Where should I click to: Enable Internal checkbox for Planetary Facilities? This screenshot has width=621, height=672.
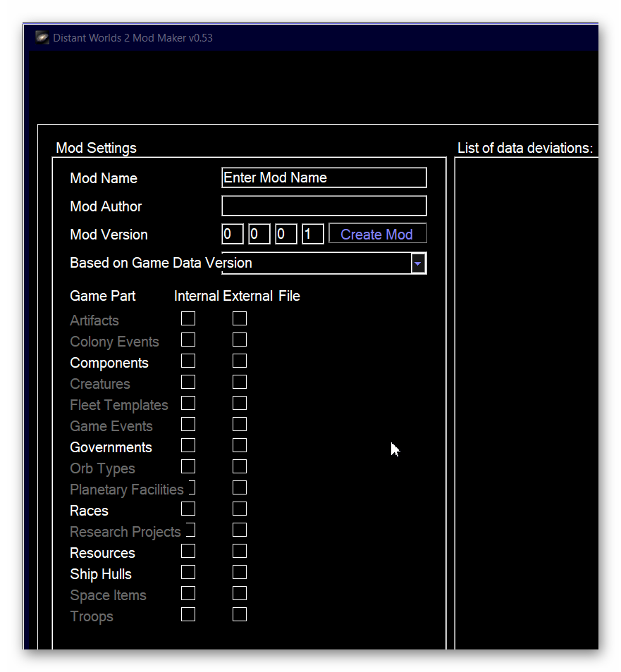tap(191, 487)
